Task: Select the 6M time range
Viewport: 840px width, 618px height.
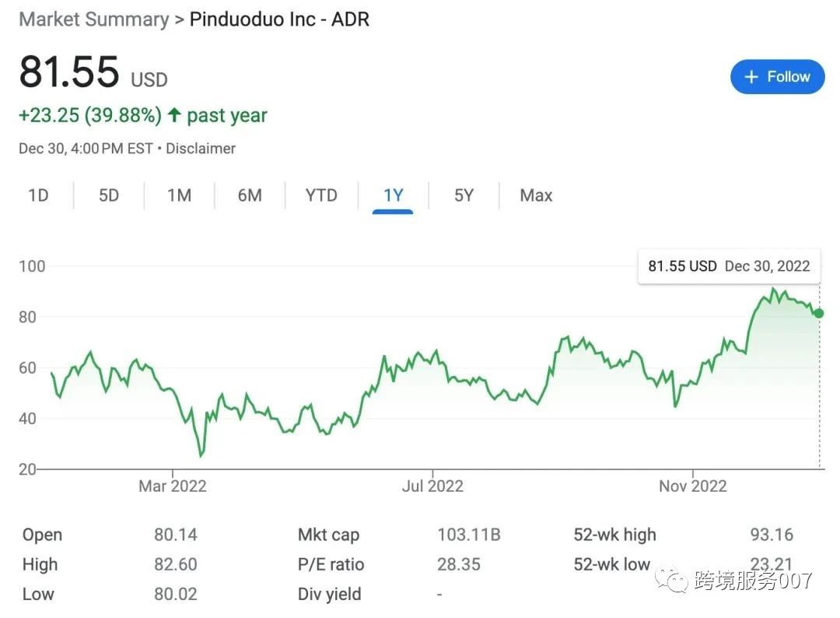Action: coord(250,195)
